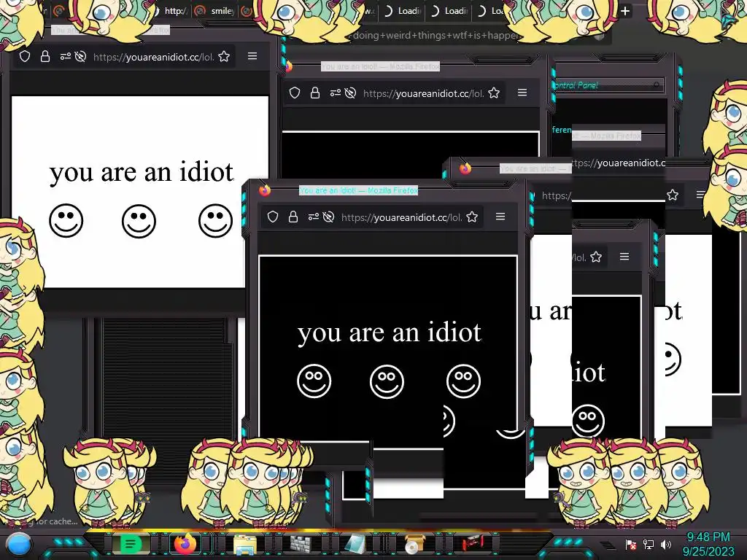
Task: Open hamburger menu beside '/lol.' lower-right window
Action: tap(624, 257)
